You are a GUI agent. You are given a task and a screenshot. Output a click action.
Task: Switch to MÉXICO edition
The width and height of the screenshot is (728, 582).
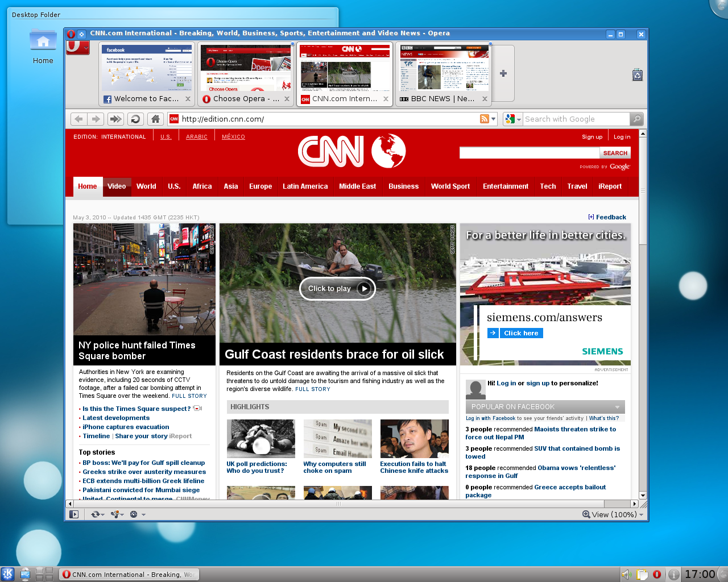233,137
